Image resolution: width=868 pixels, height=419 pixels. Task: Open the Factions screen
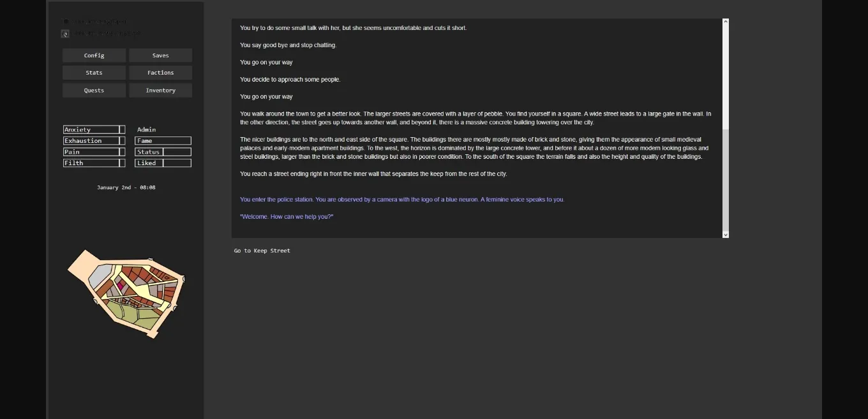pyautogui.click(x=160, y=73)
